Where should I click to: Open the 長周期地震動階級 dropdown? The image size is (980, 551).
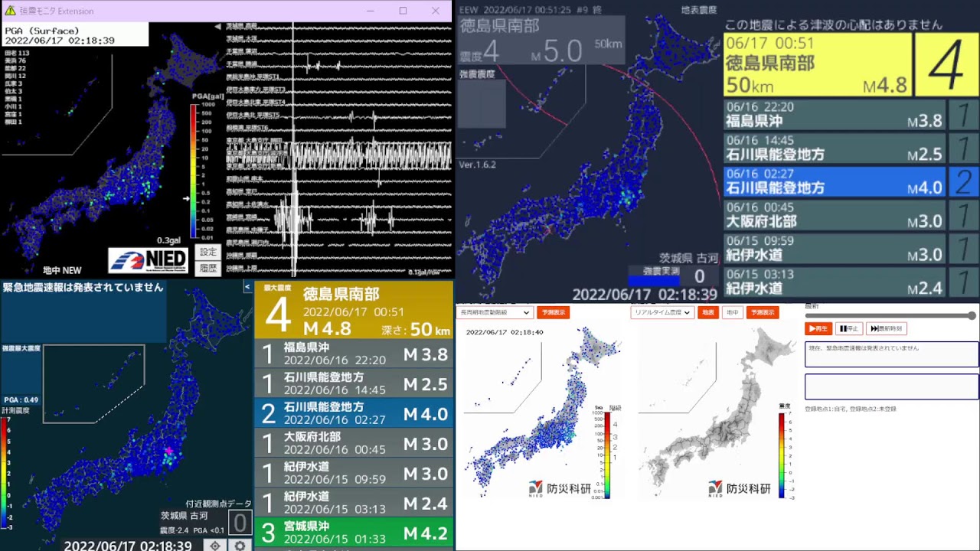click(494, 312)
